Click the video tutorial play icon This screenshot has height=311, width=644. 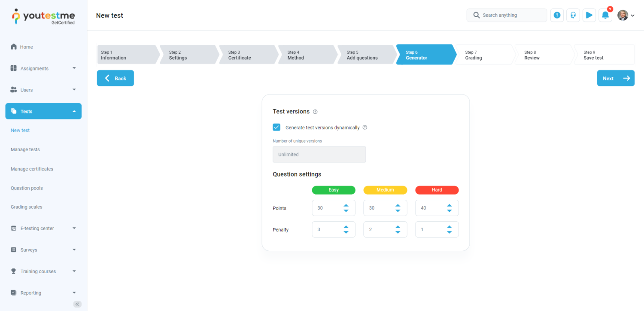[x=589, y=15]
